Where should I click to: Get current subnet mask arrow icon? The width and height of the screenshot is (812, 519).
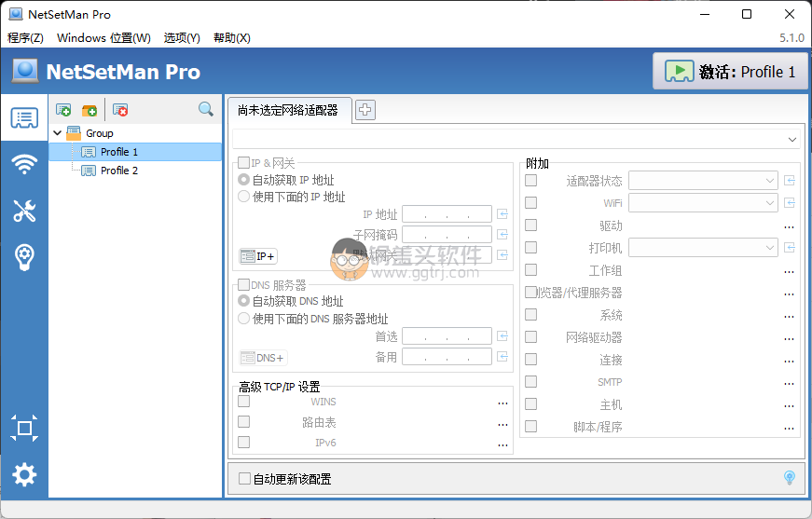[502, 235]
